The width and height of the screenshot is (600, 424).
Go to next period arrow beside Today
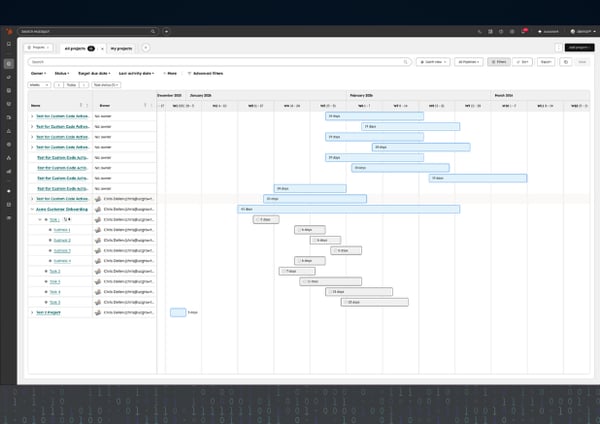click(84, 85)
